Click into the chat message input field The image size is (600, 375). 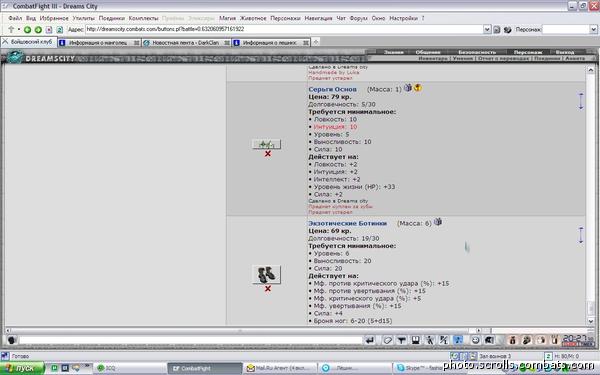[190, 340]
